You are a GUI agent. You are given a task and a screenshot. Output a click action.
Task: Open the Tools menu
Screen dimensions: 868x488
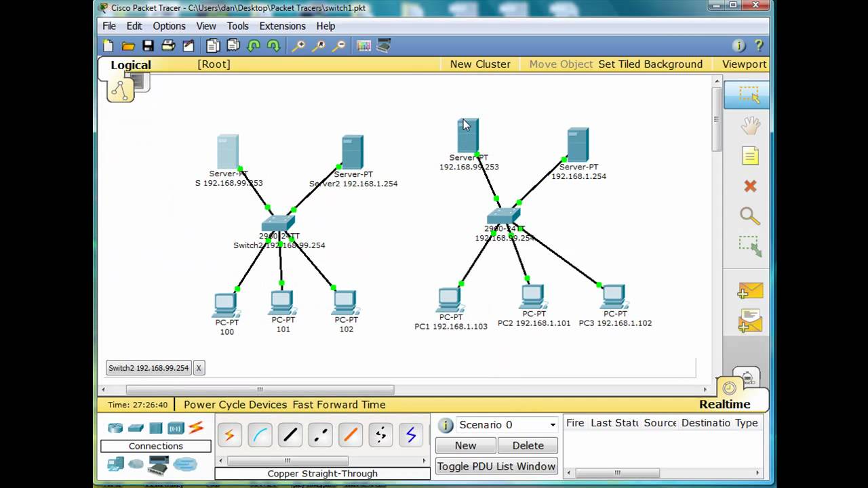pos(237,26)
